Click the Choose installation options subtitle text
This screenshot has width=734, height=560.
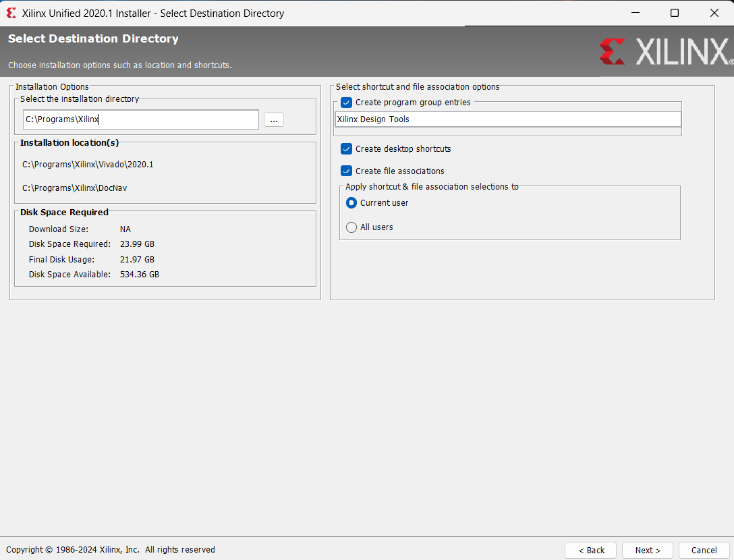(120, 65)
